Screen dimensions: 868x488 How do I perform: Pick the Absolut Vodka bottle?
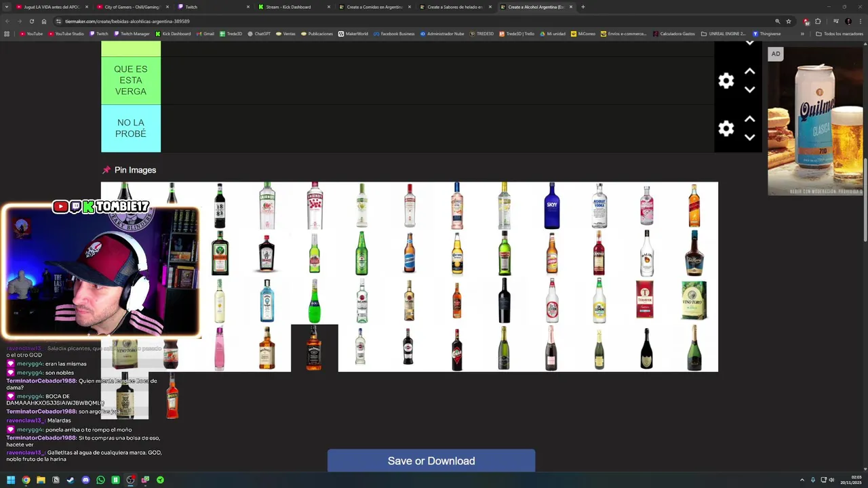pos(599,205)
